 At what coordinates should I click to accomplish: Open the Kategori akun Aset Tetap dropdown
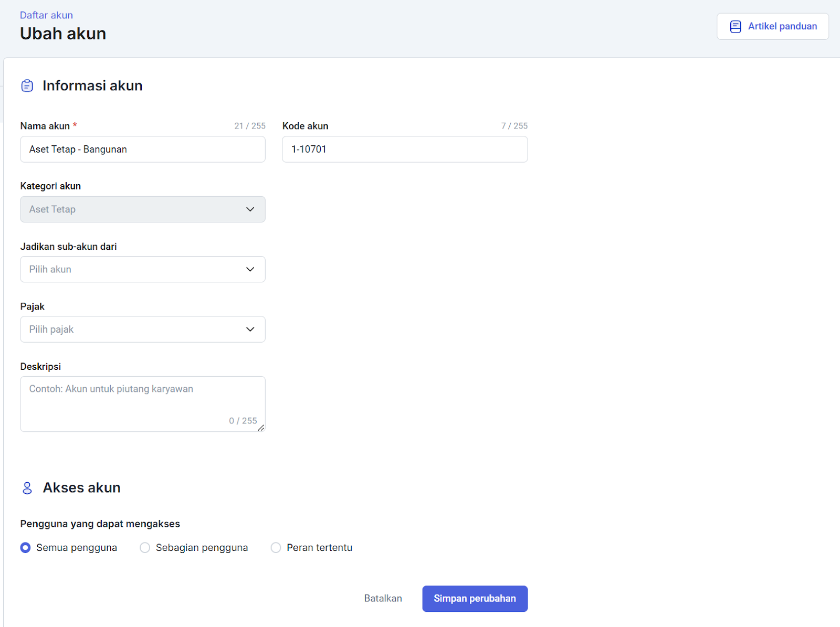(143, 209)
